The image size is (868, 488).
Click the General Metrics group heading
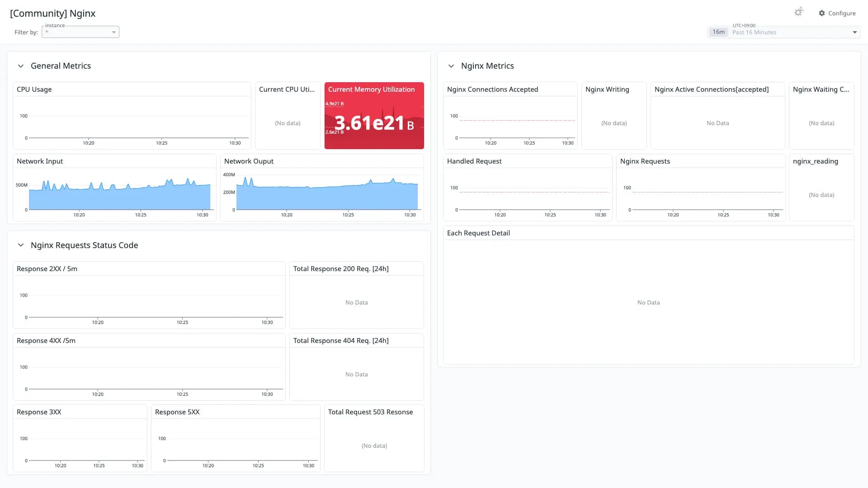pos(61,66)
